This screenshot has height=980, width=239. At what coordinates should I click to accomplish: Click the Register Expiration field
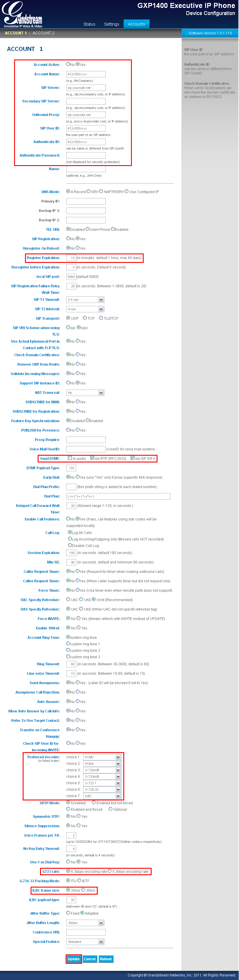tap(71, 258)
